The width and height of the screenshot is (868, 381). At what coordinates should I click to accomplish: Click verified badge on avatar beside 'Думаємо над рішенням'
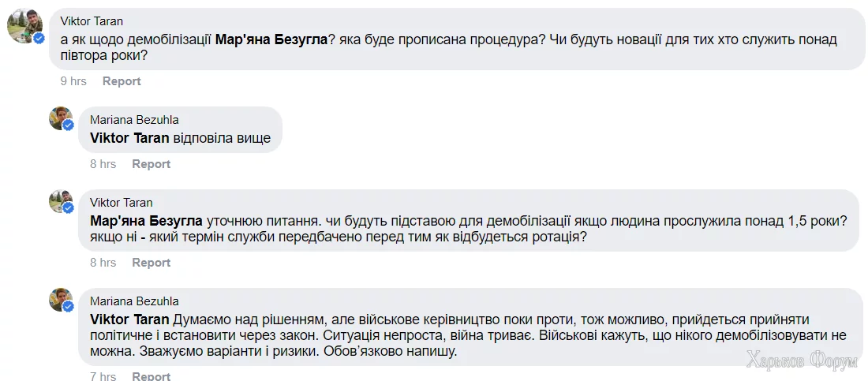coord(69,307)
